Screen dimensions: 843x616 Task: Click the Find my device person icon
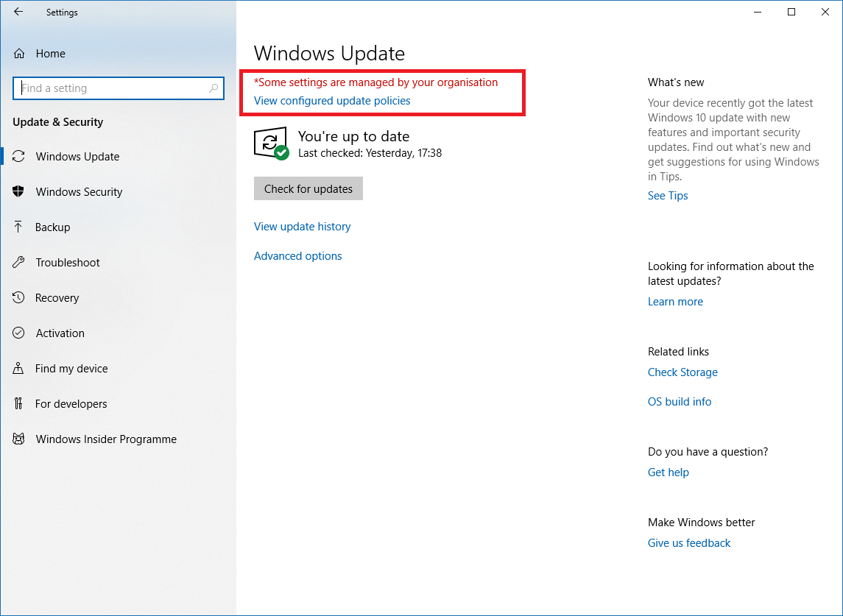(18, 368)
